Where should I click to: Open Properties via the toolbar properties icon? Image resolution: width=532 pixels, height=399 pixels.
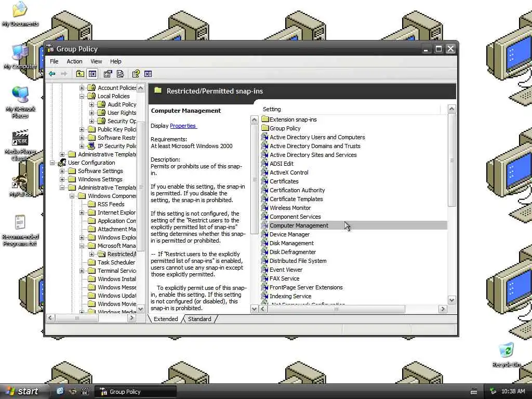108,74
